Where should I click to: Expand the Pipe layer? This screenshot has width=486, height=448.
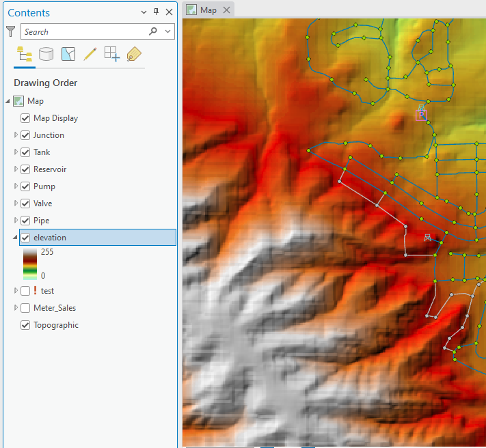click(x=16, y=220)
